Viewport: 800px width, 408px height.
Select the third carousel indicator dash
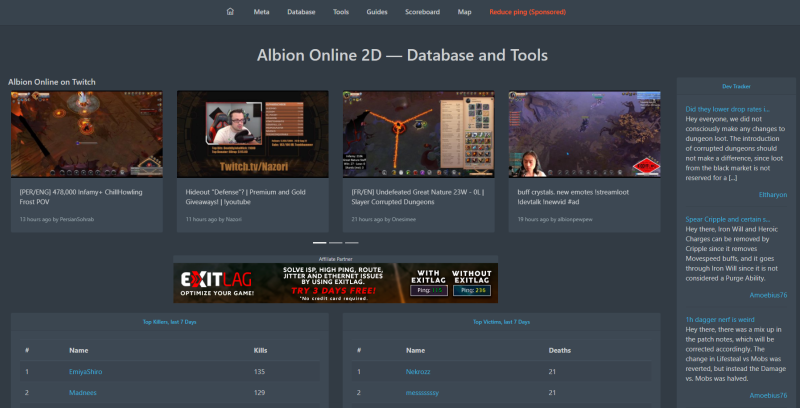point(352,243)
